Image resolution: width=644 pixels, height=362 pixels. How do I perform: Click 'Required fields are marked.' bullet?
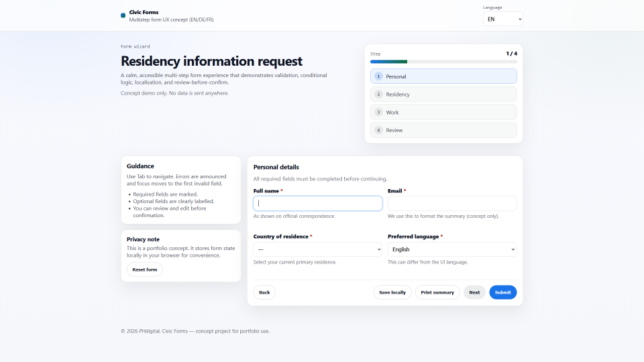click(x=165, y=194)
